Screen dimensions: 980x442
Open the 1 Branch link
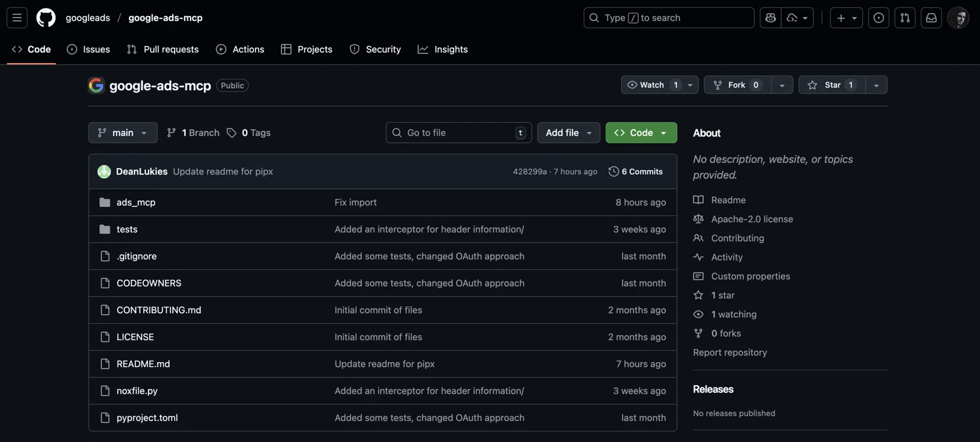point(193,133)
